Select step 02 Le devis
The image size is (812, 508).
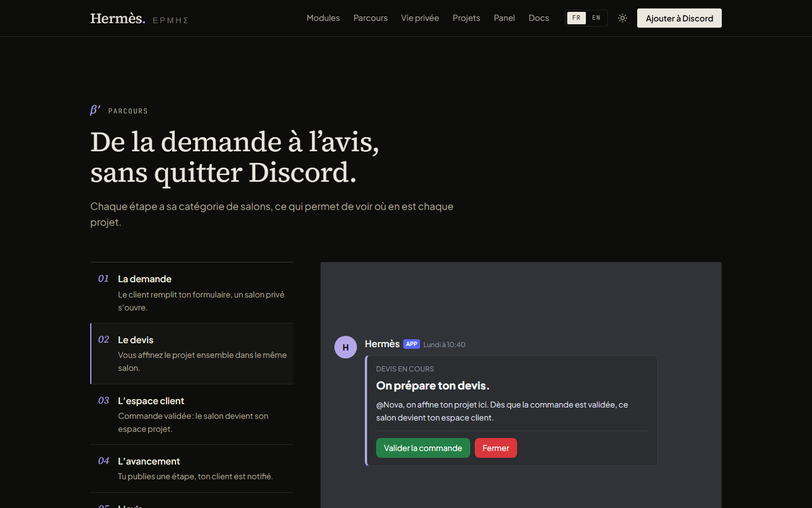pyautogui.click(x=192, y=353)
